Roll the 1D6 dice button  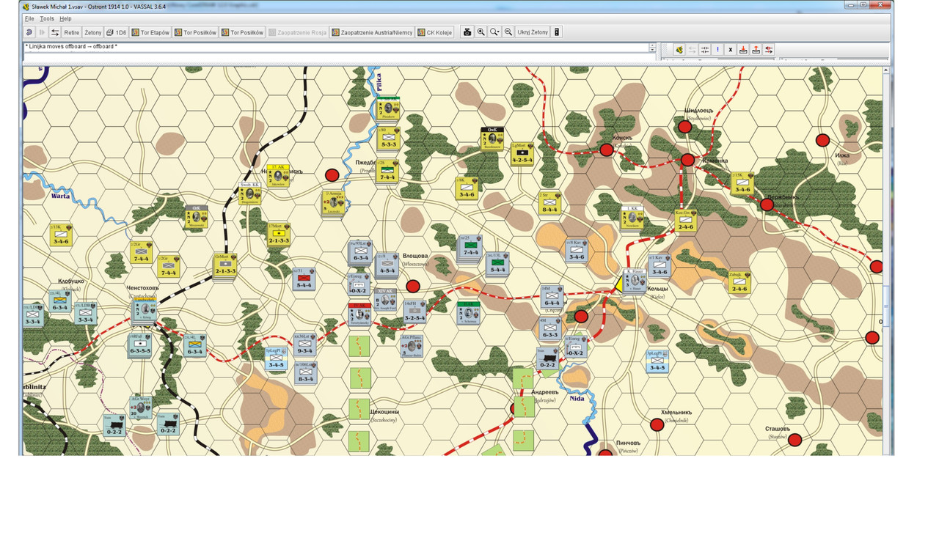tap(117, 32)
